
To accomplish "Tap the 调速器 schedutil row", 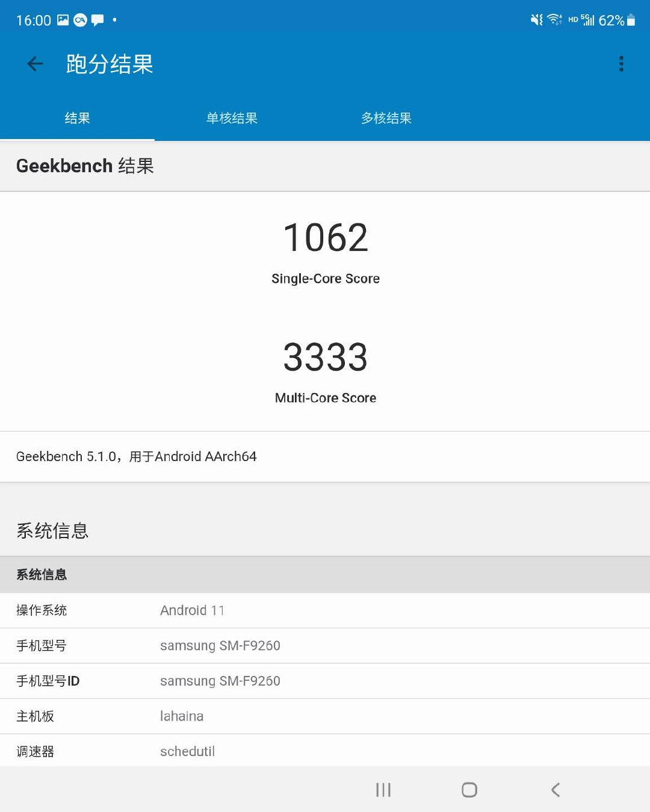I will point(325,751).
